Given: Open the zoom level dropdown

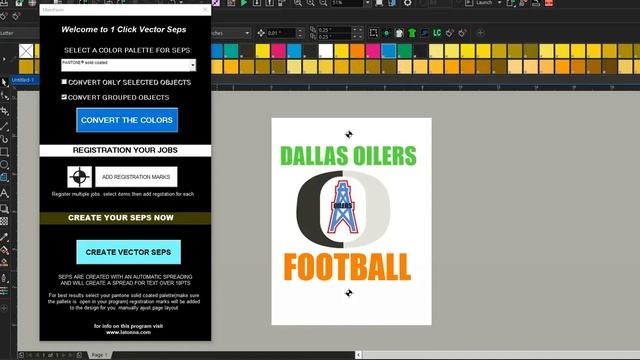Looking at the screenshot, I should pyautogui.click(x=367, y=3).
